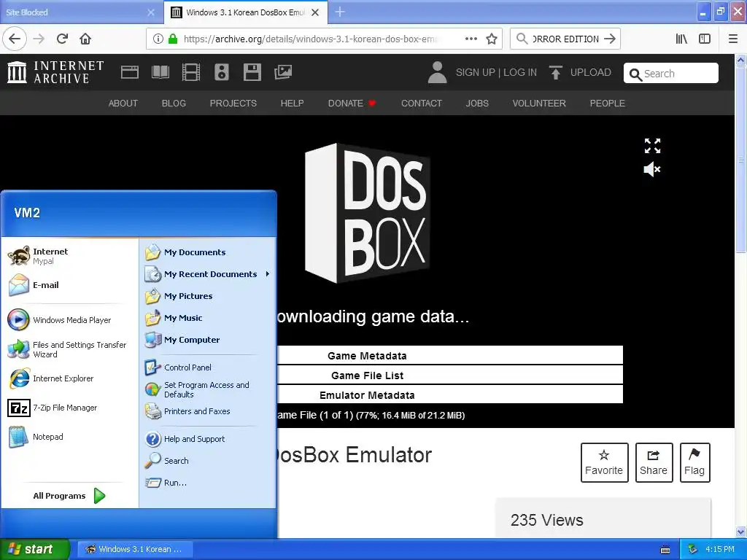
Task: Open browser home page icon
Action: tap(85, 39)
